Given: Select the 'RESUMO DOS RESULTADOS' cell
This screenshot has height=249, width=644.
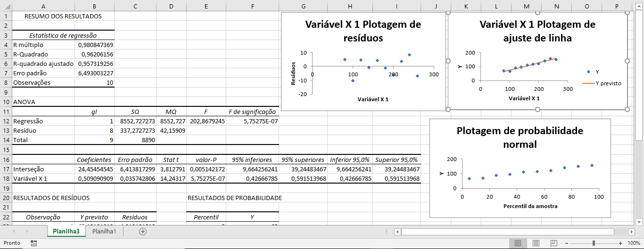Looking at the screenshot, I should pyautogui.click(x=63, y=16).
